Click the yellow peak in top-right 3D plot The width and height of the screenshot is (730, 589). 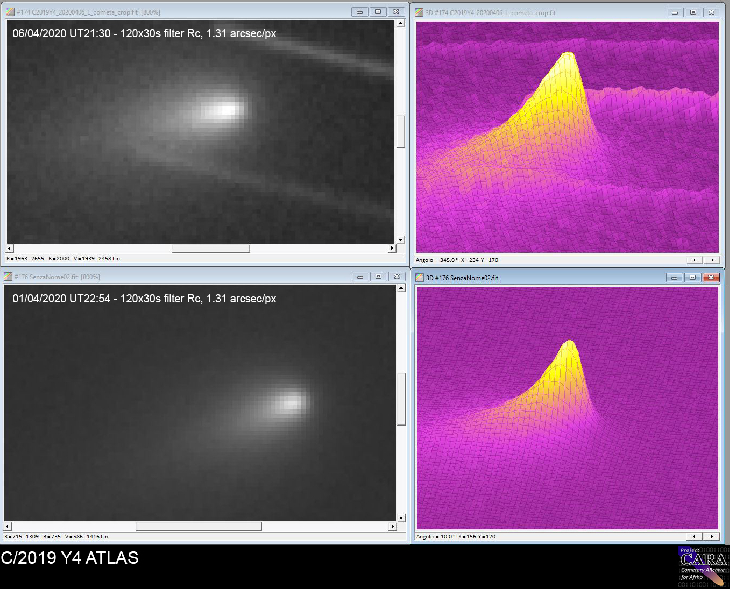570,58
